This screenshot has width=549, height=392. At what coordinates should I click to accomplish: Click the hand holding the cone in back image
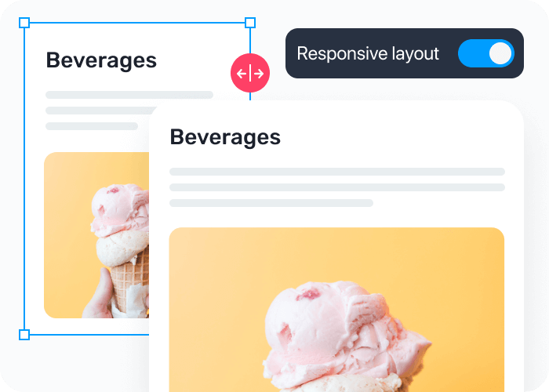tap(100, 296)
